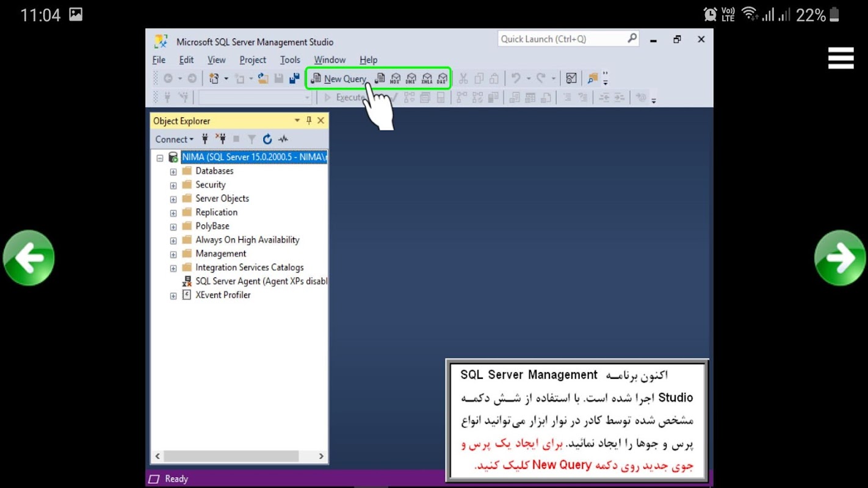Click Object Explorer horizontal scrollbar right arrow

click(321, 456)
